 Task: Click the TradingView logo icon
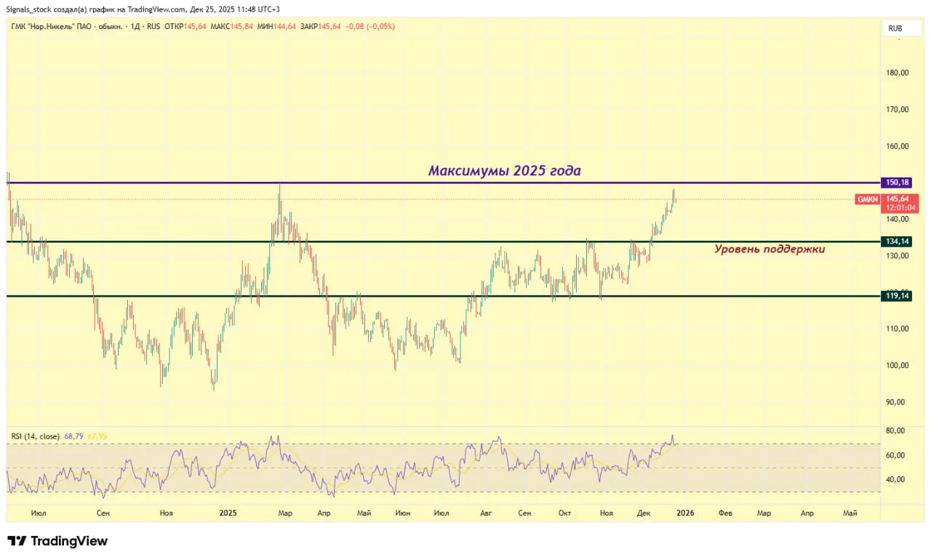coord(17,541)
